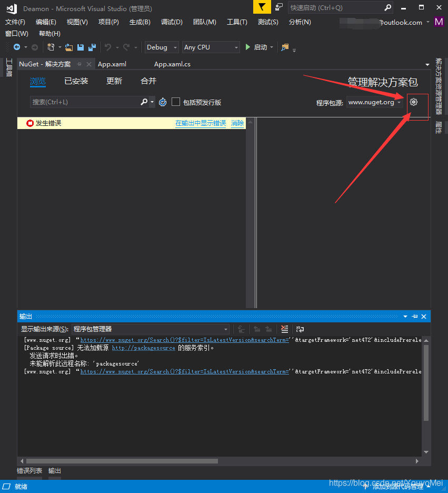Open the 调试(D) menu
448x493 pixels.
tap(172, 22)
